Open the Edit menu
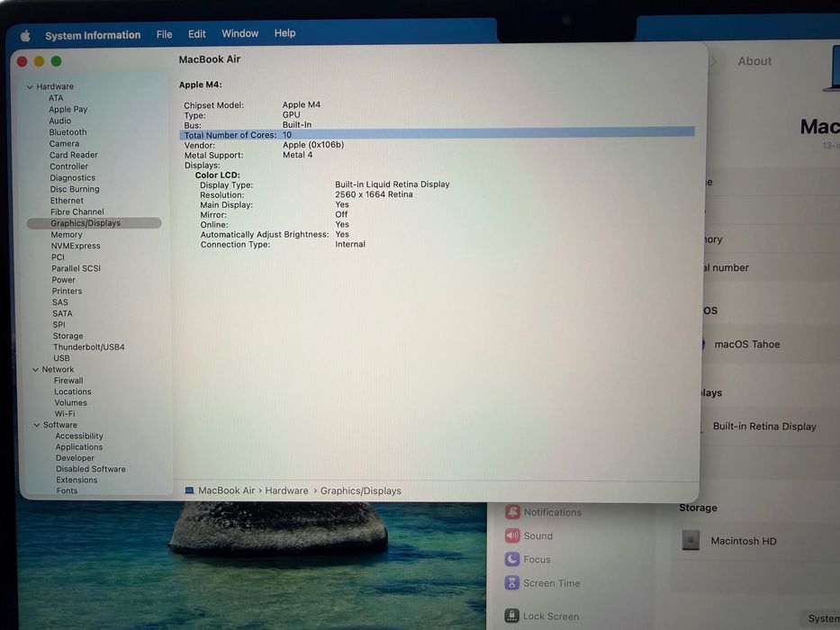 click(196, 34)
